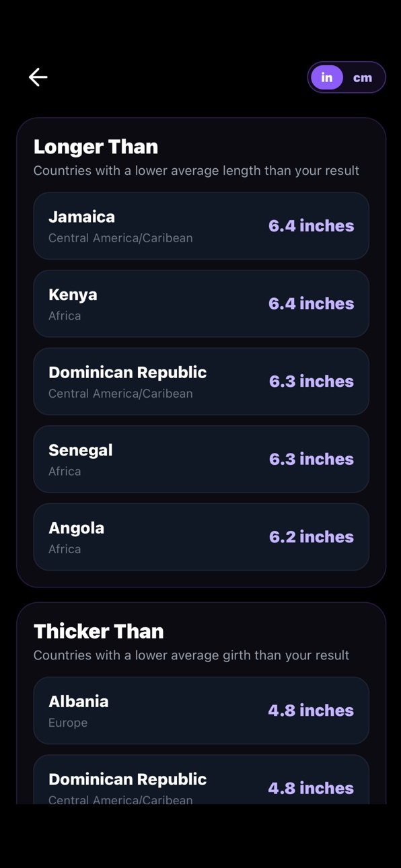Screen dimensions: 401x868
Task: Select the Dominican Republic girth card
Action: (x=201, y=780)
